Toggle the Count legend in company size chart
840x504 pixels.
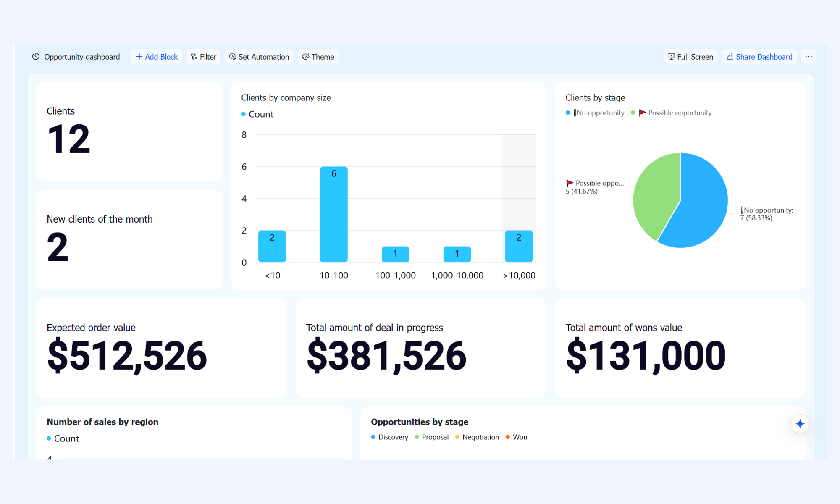(x=257, y=114)
